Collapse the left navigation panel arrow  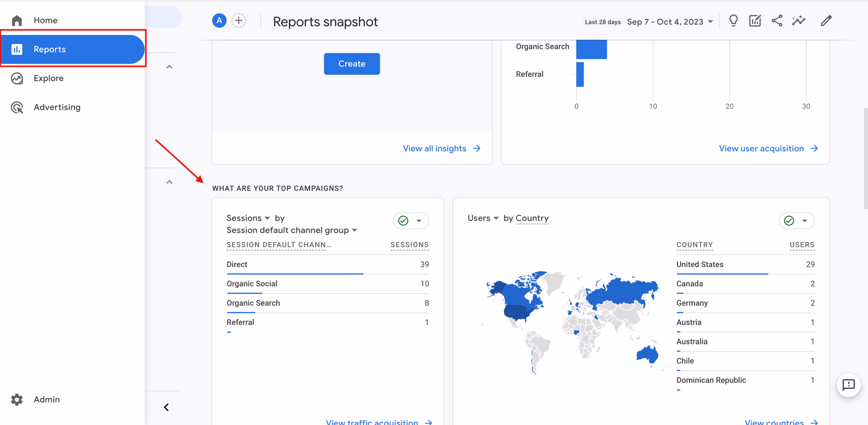click(x=166, y=407)
